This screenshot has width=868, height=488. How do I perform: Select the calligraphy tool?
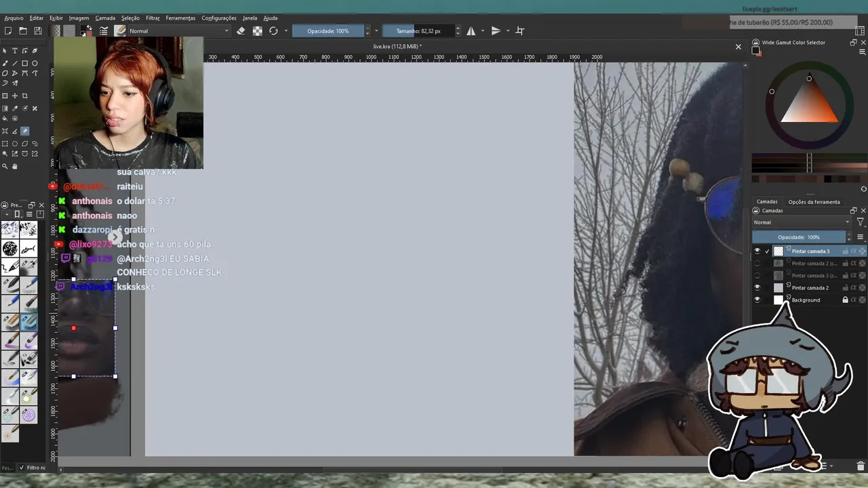coord(35,51)
